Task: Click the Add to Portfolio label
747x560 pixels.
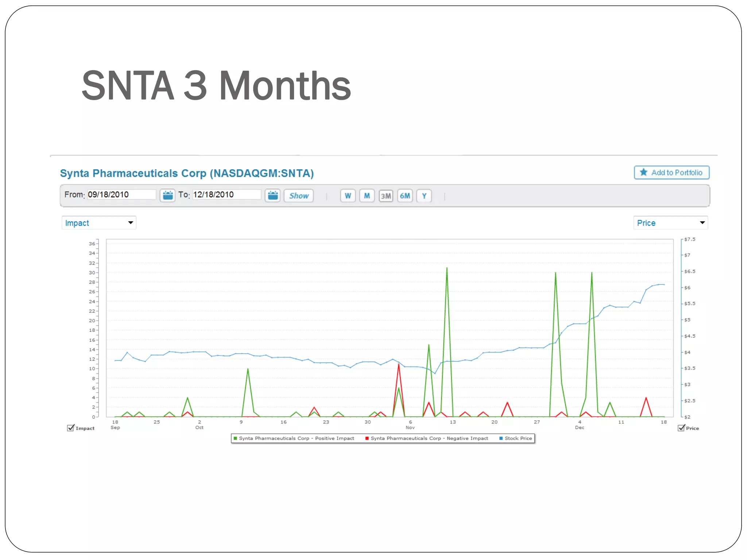Action: (677, 172)
